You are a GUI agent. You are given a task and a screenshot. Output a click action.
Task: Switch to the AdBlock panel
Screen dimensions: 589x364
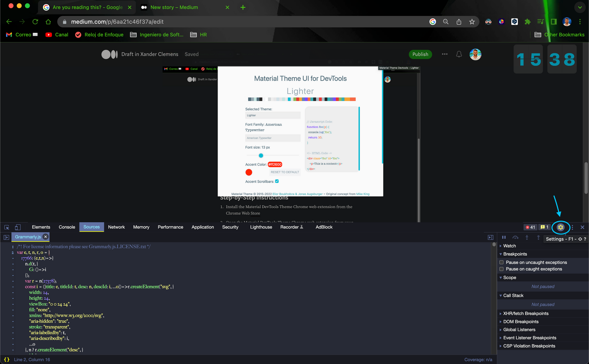(x=324, y=227)
